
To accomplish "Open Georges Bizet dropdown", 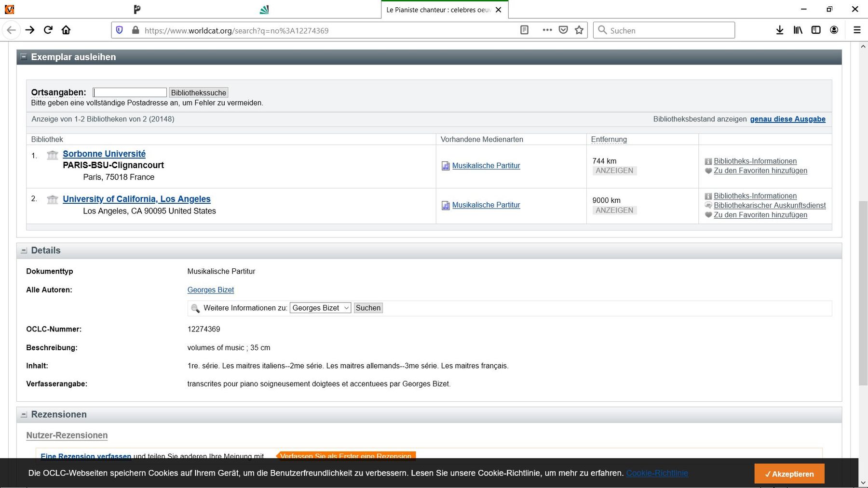I will (x=320, y=308).
